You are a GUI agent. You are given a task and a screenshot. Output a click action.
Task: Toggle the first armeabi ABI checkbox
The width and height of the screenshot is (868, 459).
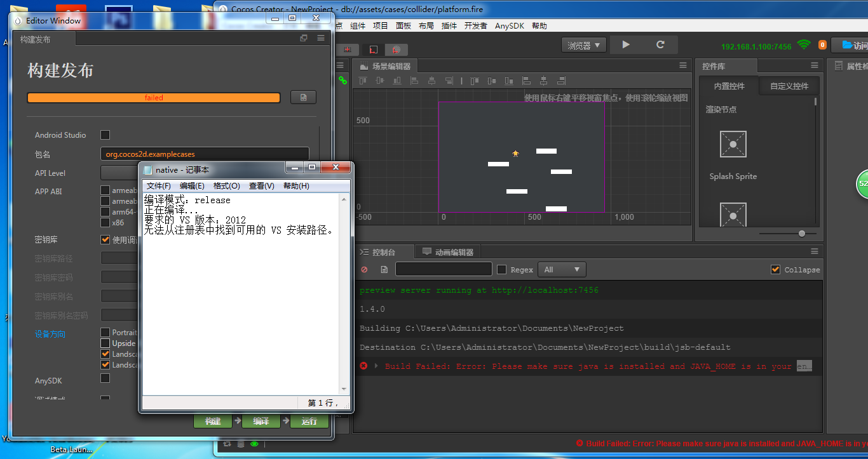(105, 190)
